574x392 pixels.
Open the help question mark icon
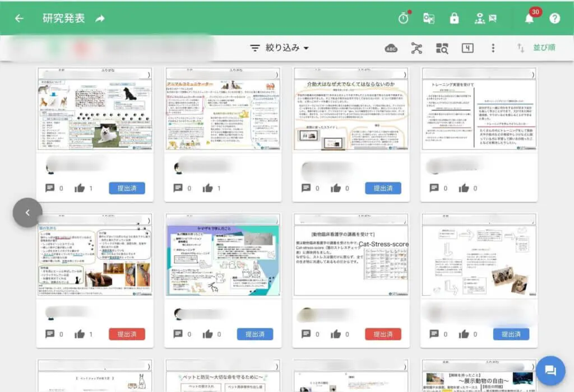(x=554, y=18)
